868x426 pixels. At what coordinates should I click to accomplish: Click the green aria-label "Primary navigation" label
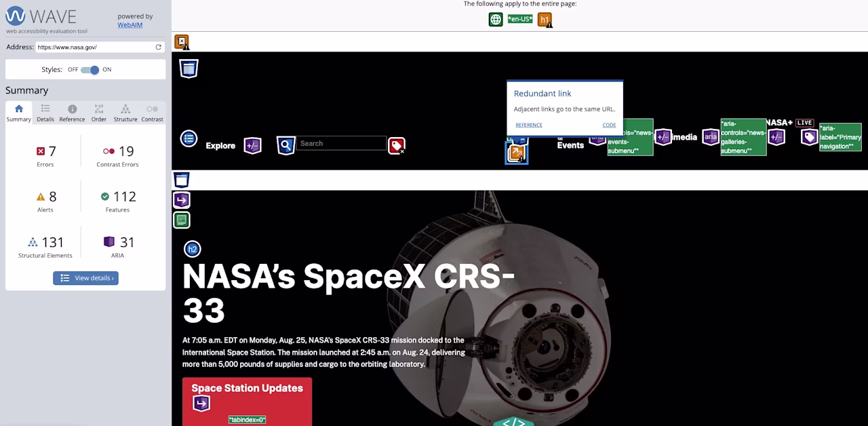tap(840, 137)
